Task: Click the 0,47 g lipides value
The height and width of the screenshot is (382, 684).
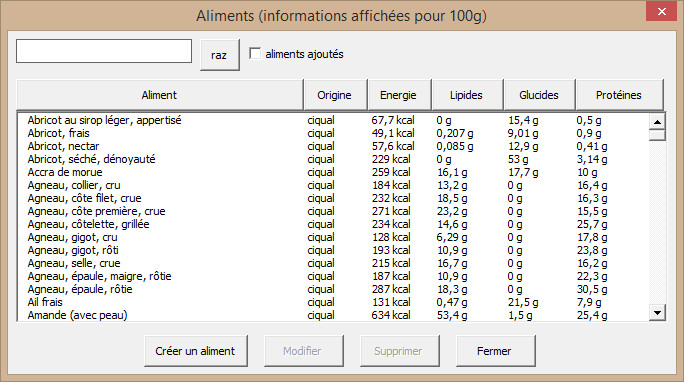Action: (x=452, y=302)
